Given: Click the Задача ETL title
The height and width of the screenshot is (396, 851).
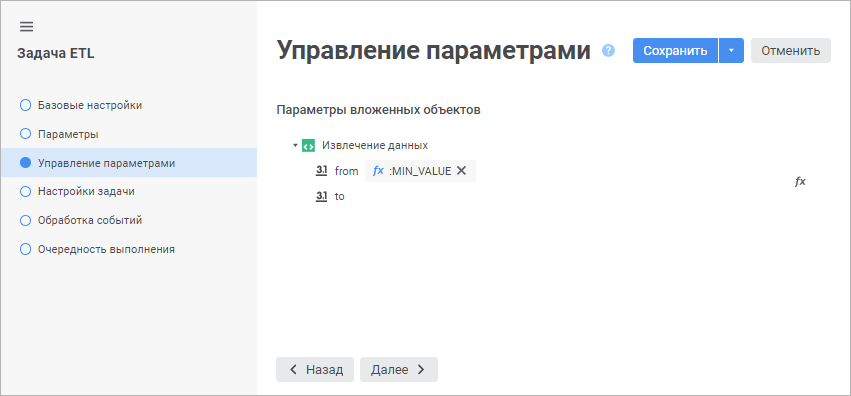Looking at the screenshot, I should click(x=56, y=53).
